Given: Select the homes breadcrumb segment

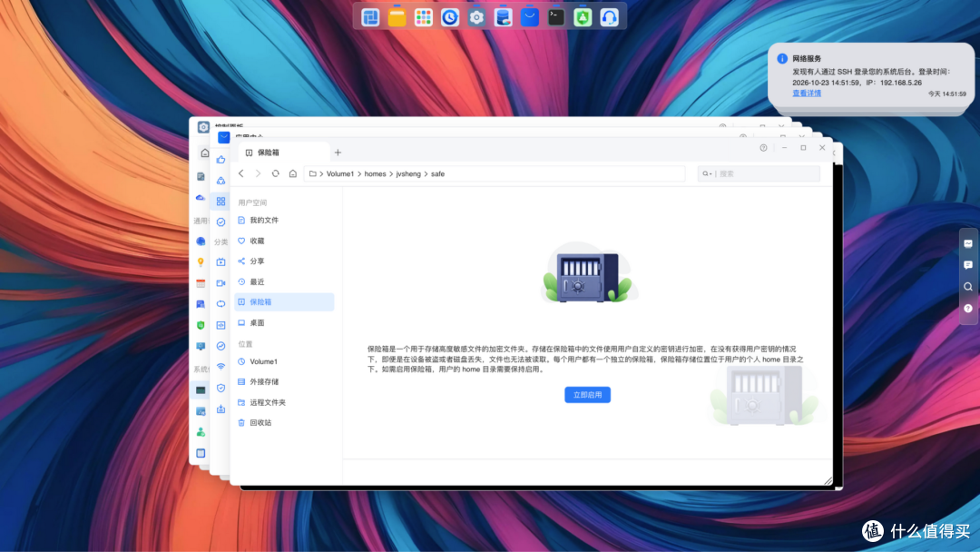Looking at the screenshot, I should [375, 173].
